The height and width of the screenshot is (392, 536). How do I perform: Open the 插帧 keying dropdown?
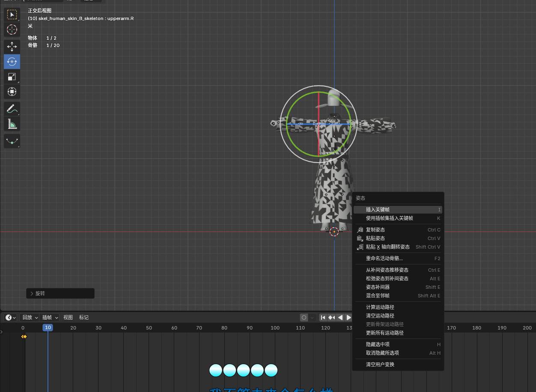click(50, 318)
